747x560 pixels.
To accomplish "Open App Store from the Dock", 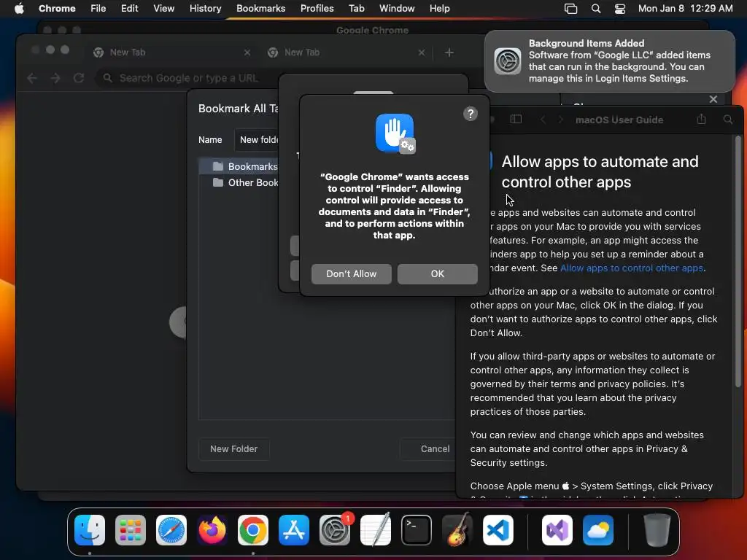I will coord(294,530).
